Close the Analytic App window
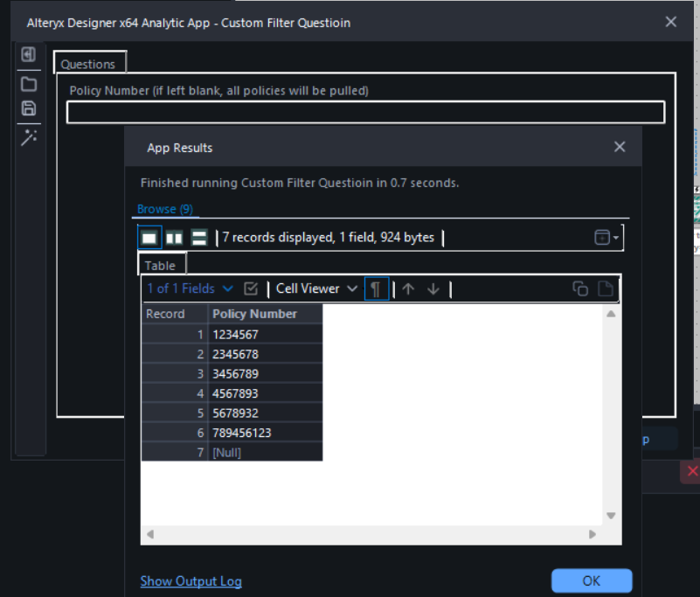Viewport: 700px width, 597px height. [x=670, y=22]
